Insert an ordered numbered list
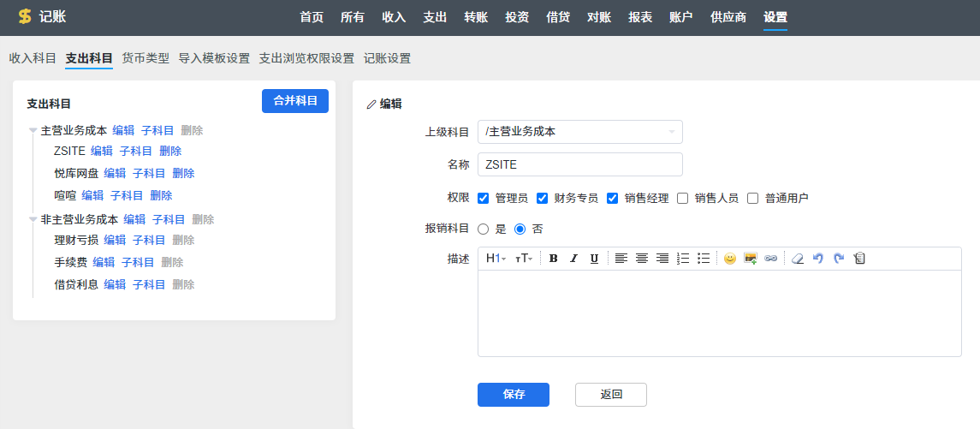 click(x=683, y=259)
